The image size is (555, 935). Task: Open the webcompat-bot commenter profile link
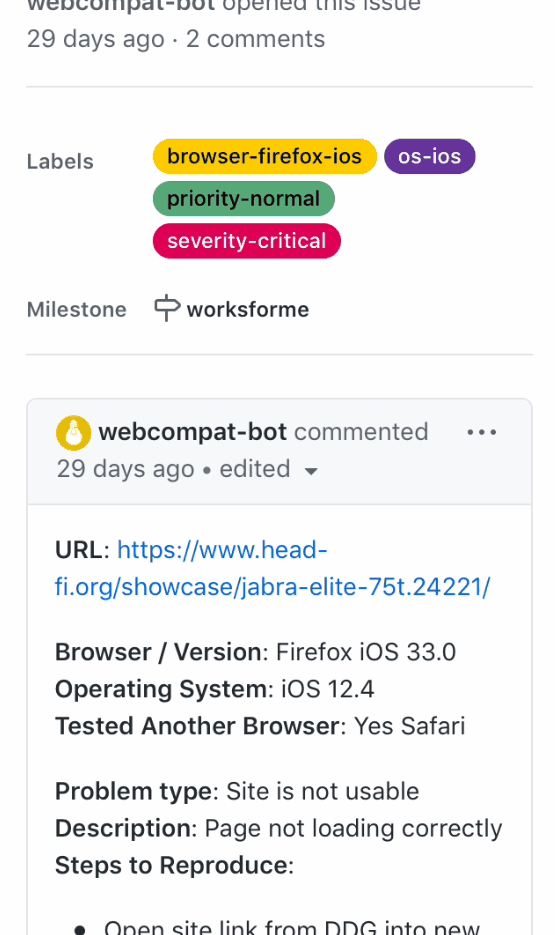pos(193,432)
